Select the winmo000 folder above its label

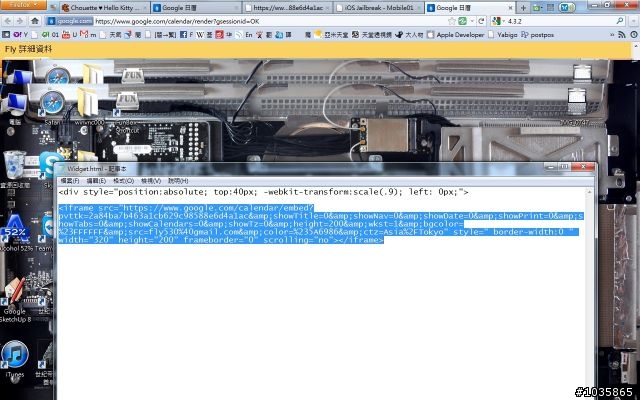[87, 102]
